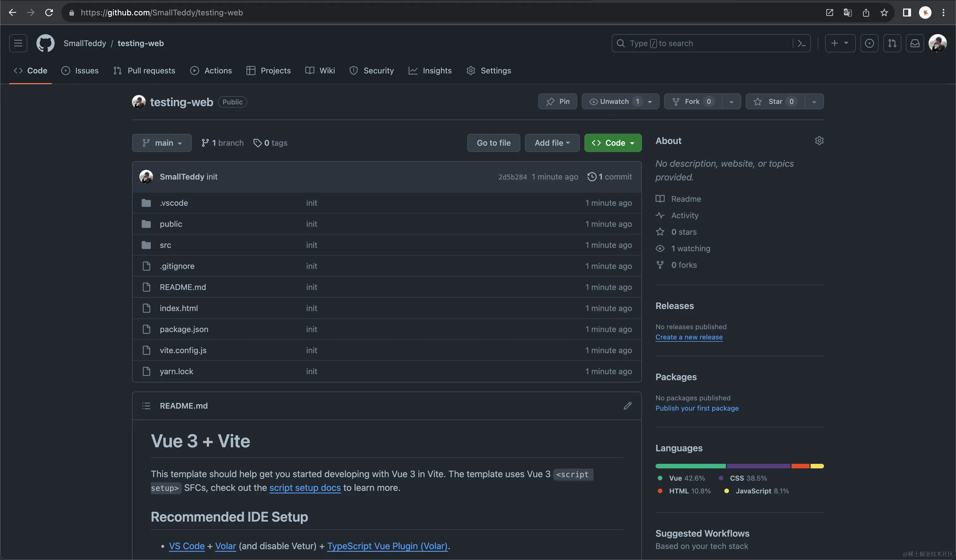The height and width of the screenshot is (560, 956).
Task: Expand the main branch dropdown
Action: point(162,143)
